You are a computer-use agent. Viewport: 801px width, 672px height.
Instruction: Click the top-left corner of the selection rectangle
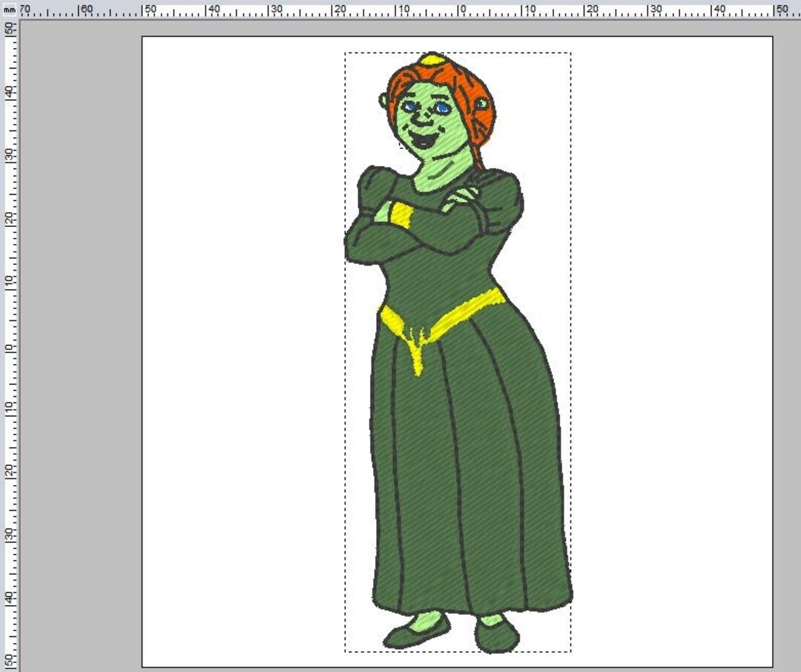pos(343,54)
